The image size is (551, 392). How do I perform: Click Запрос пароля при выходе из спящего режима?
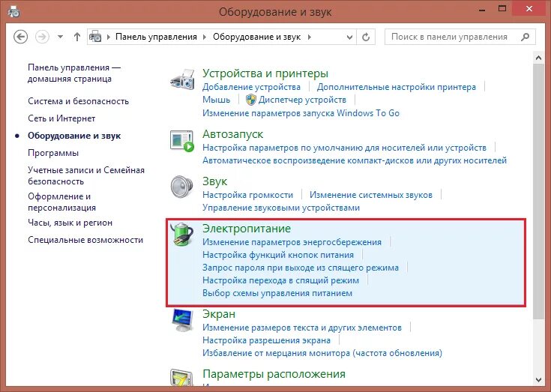[301, 268]
